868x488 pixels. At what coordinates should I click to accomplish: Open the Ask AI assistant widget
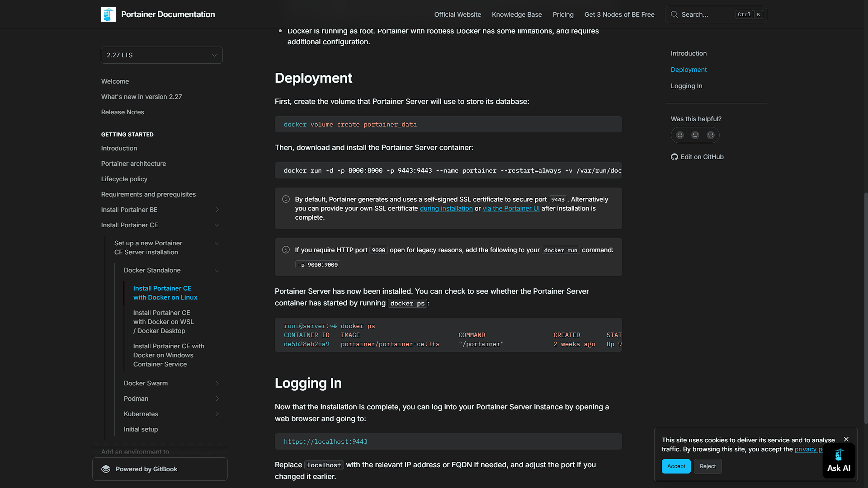[839, 461]
